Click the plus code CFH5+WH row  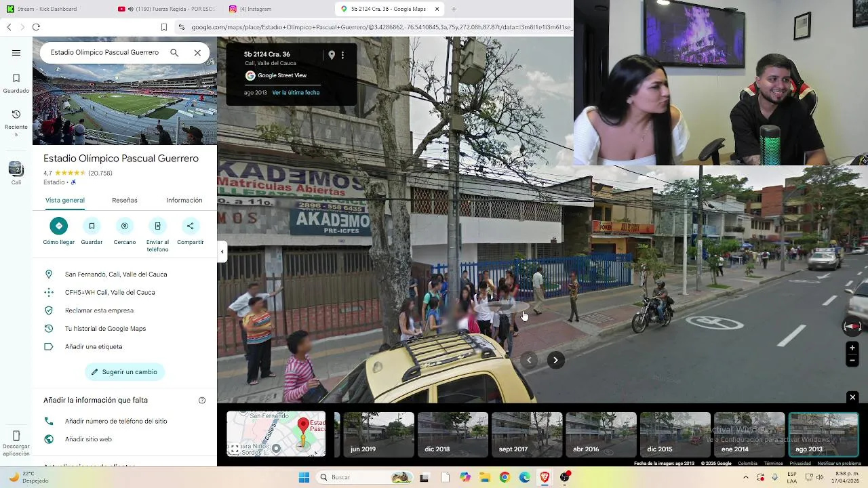125,292
